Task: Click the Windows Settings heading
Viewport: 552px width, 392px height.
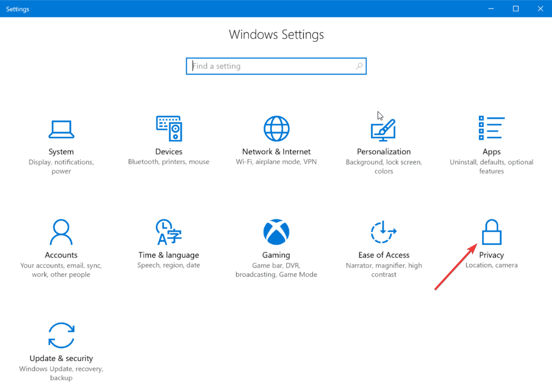Action: pos(276,34)
